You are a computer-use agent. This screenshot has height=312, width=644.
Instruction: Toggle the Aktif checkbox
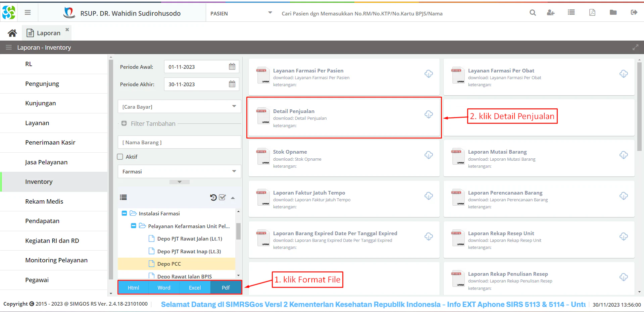(120, 157)
